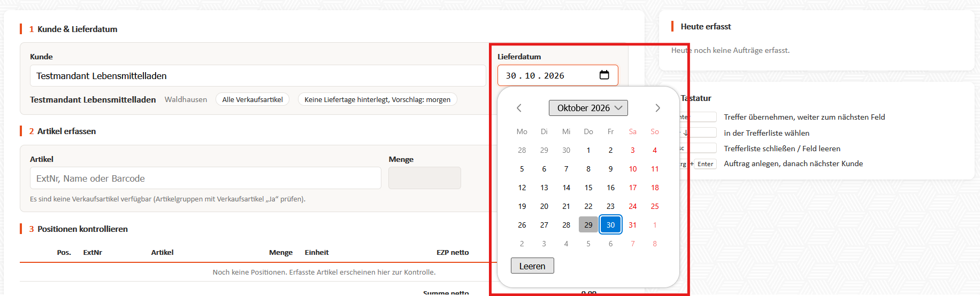The height and width of the screenshot is (296, 980).
Task: Click 'Treffer übernehmen, weiter zum nächsten Feld'
Action: pyautogui.click(x=804, y=117)
